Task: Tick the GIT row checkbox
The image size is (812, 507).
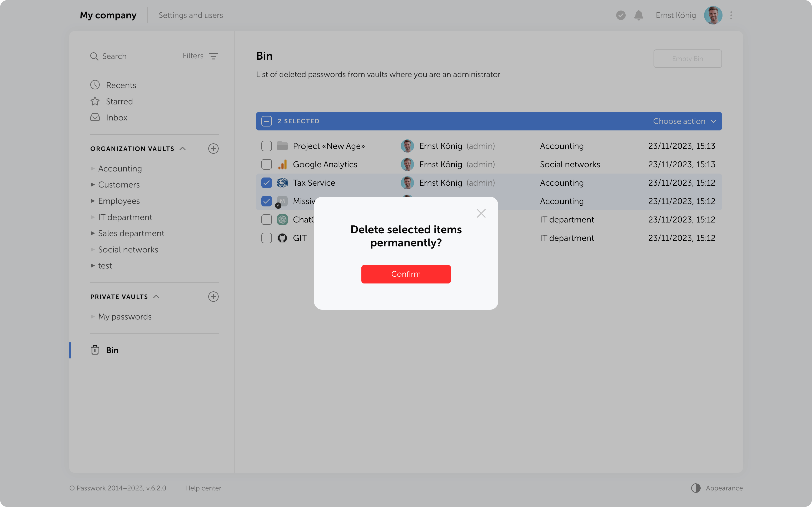Action: tap(266, 238)
